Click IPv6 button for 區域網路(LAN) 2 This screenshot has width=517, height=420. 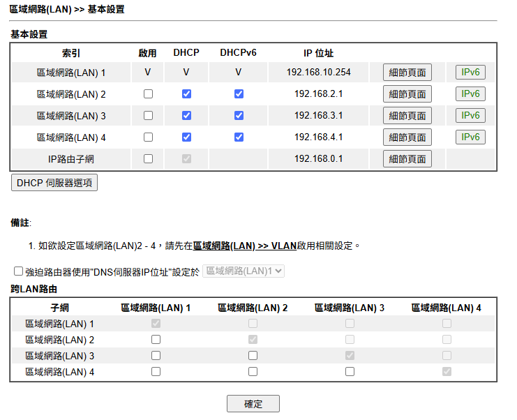click(470, 94)
